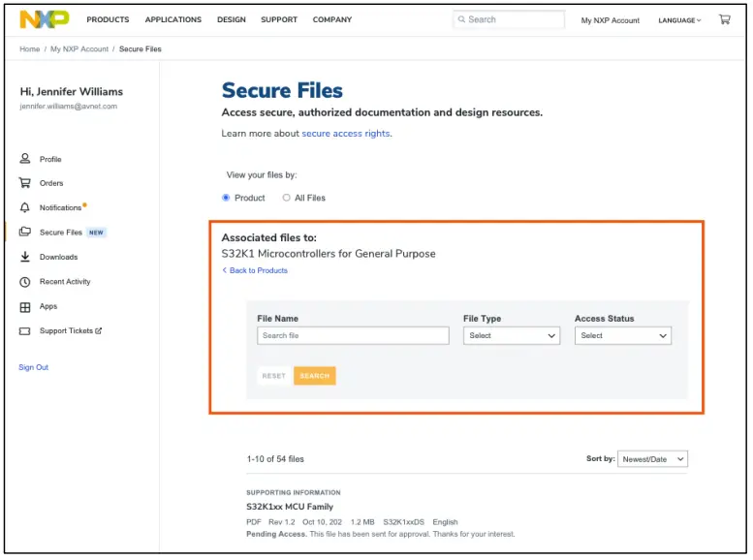
Task: Follow the secure access rights link
Action: 346,133
